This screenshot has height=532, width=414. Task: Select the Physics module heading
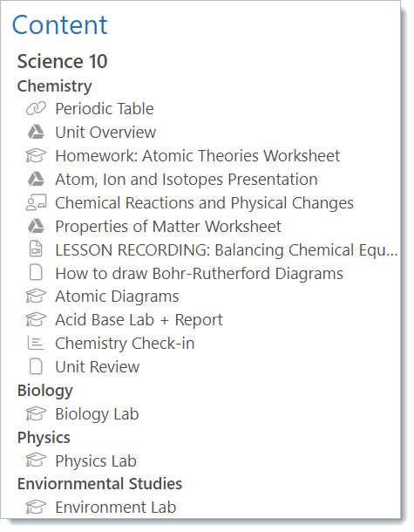(x=44, y=438)
